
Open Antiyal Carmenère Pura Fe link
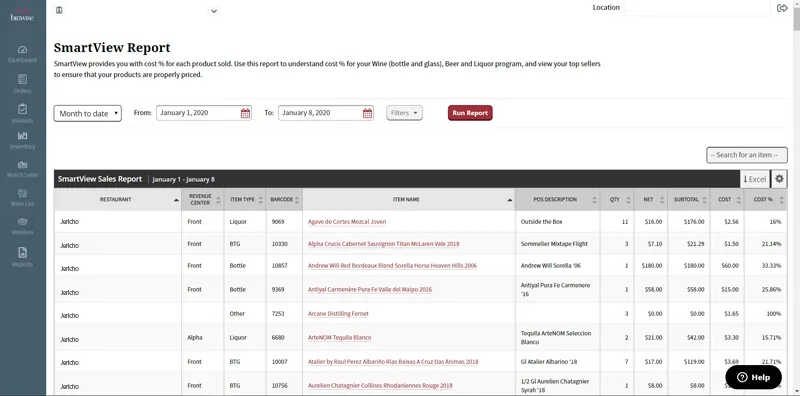point(370,289)
